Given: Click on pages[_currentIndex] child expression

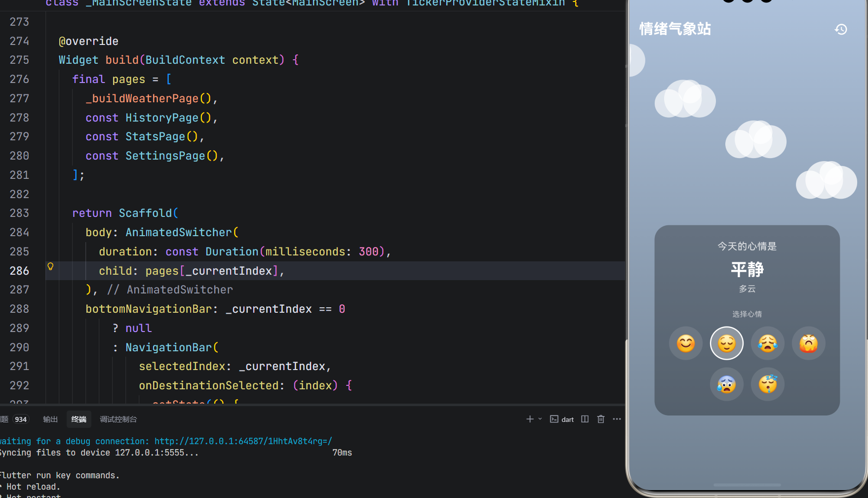Looking at the screenshot, I should (212, 271).
